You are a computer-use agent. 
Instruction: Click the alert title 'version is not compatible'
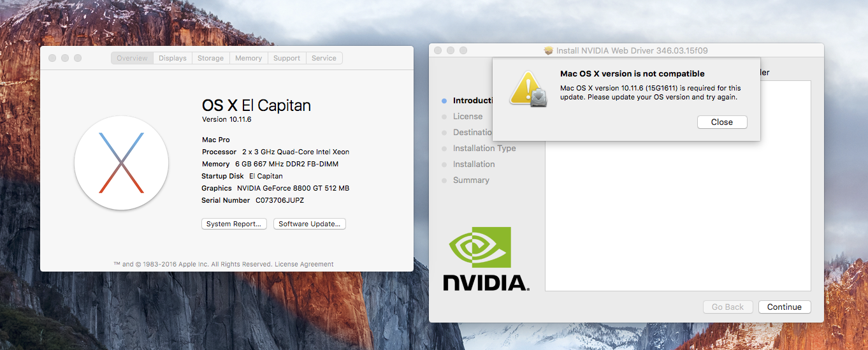(x=632, y=74)
